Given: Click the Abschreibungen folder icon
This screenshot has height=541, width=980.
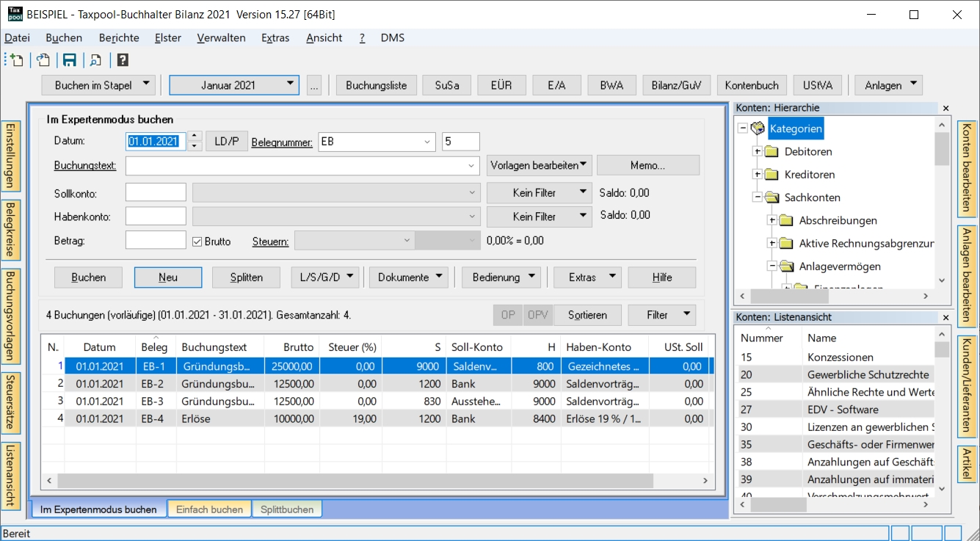Looking at the screenshot, I should click(786, 220).
